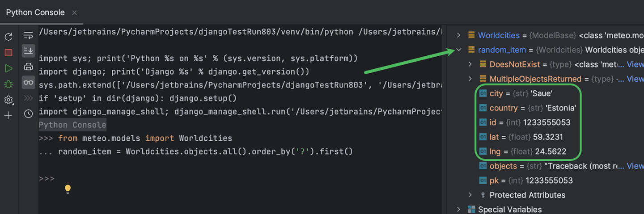The image size is (644, 214).
Task: Open console settings via the gear icon
Action: (x=8, y=100)
